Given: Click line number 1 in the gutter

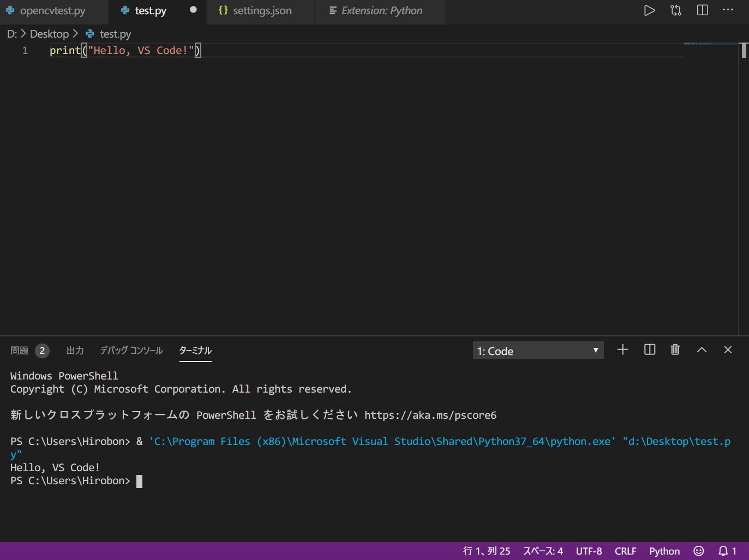Looking at the screenshot, I should point(25,50).
